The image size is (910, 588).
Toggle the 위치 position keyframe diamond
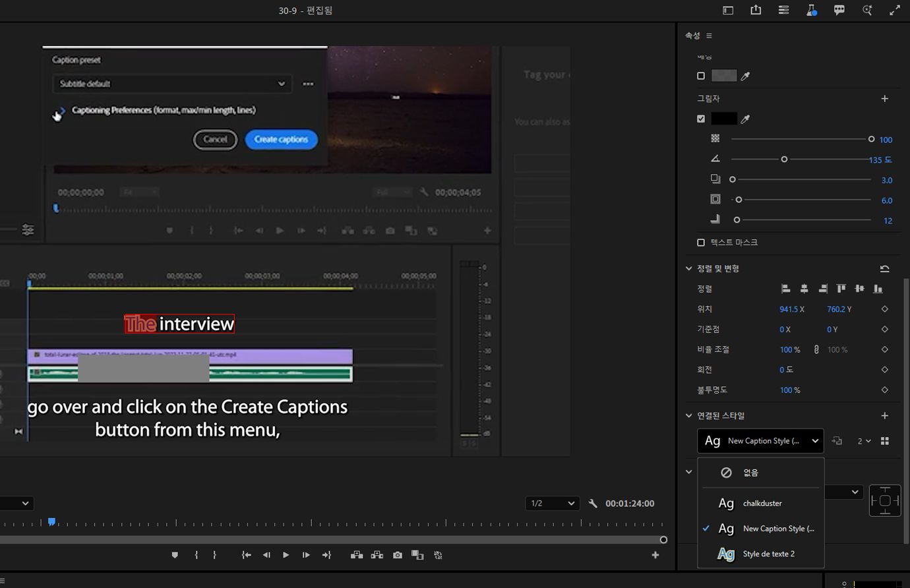884,309
